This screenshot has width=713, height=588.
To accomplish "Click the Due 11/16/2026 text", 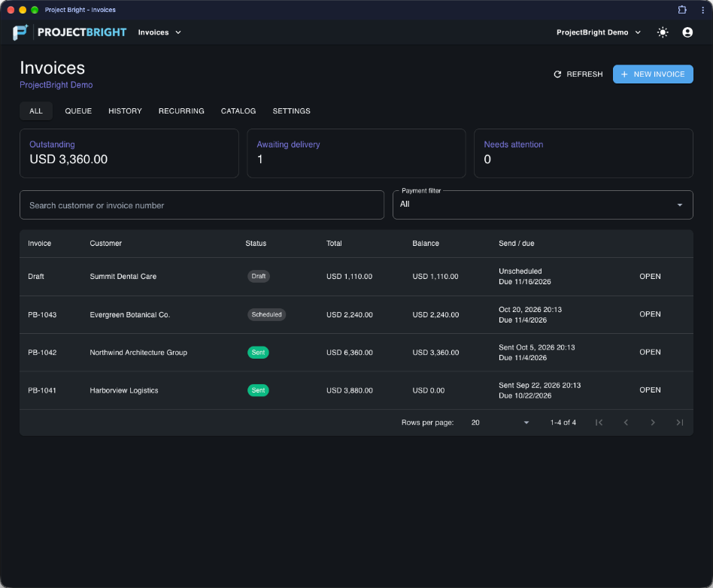I will point(525,281).
